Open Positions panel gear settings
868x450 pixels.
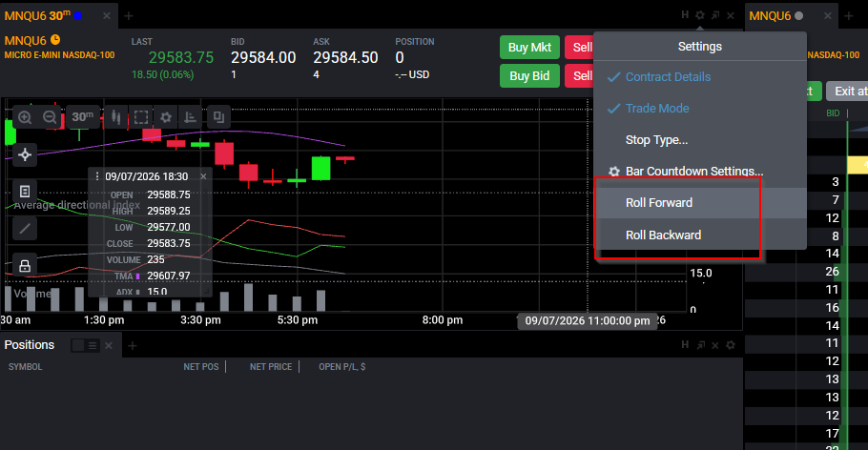[731, 345]
